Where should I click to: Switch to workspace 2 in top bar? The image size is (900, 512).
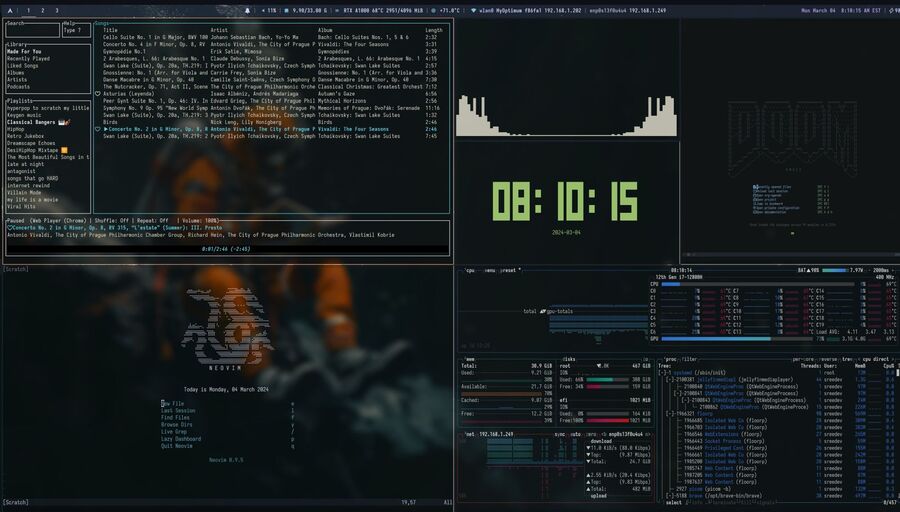coord(42,10)
